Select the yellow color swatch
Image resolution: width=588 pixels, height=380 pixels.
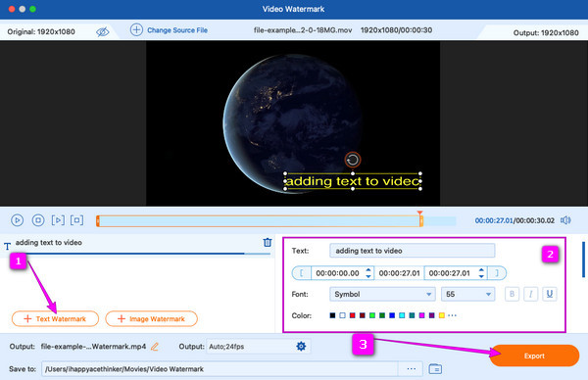coord(442,315)
